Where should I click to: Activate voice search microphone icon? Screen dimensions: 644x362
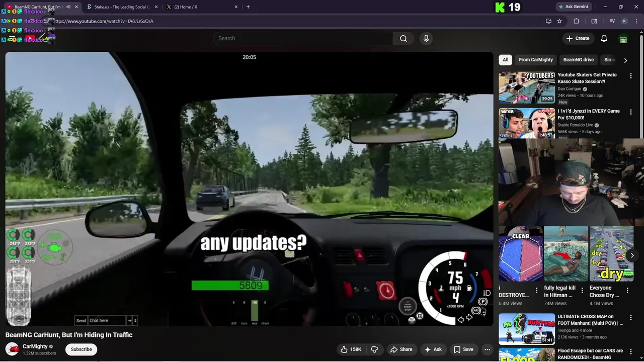(x=426, y=38)
